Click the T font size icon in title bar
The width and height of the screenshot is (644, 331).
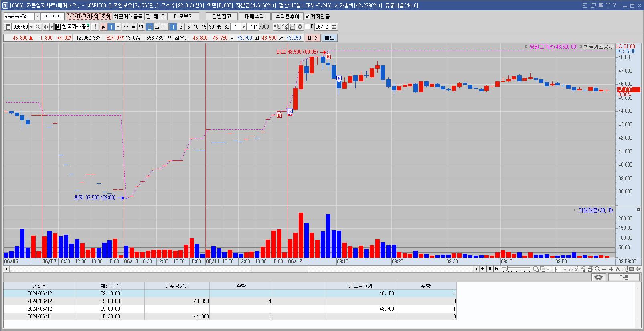tap(608, 5)
